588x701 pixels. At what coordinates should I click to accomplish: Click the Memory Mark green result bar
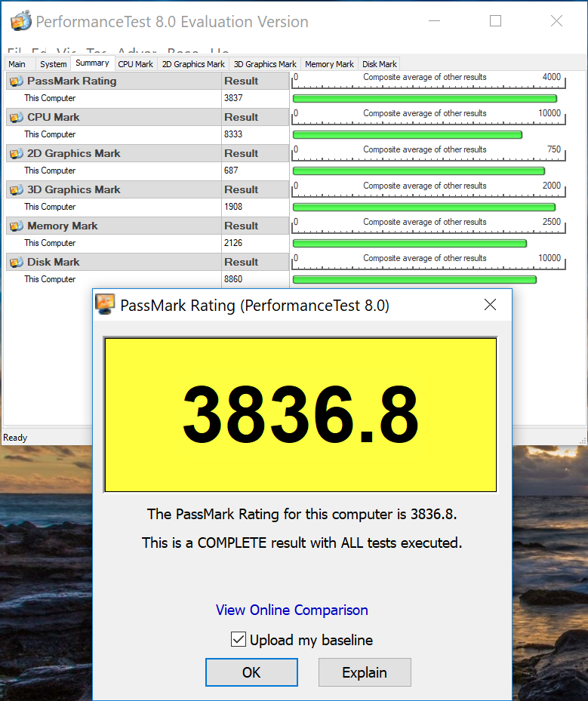[x=410, y=244]
